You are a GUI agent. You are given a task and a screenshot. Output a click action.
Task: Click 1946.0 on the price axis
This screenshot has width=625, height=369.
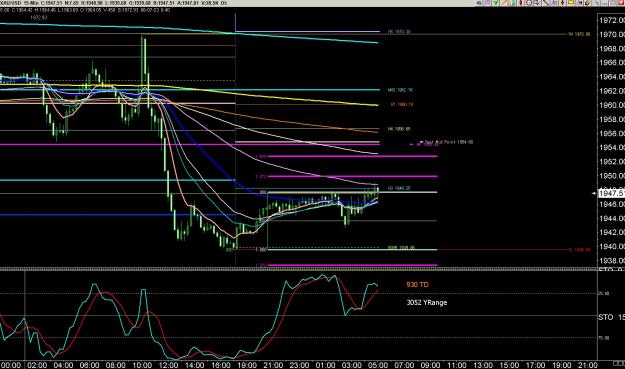[612, 204]
